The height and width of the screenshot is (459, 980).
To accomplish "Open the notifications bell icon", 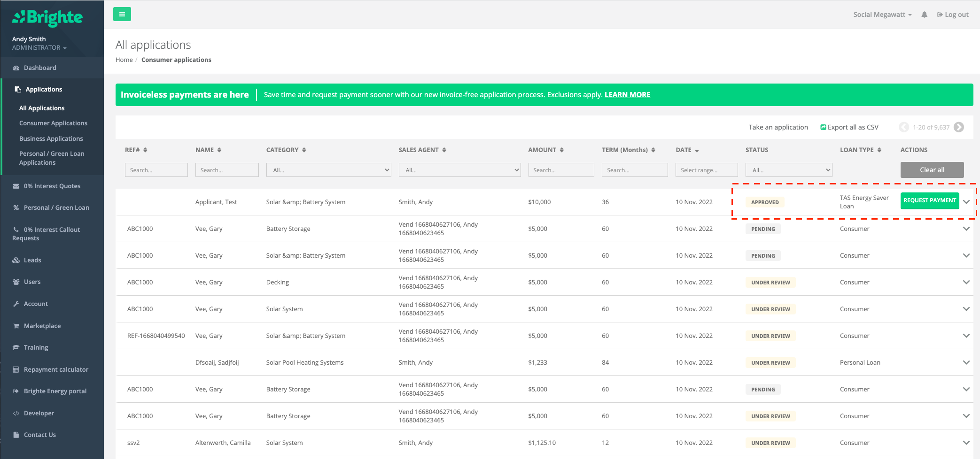I will (924, 15).
